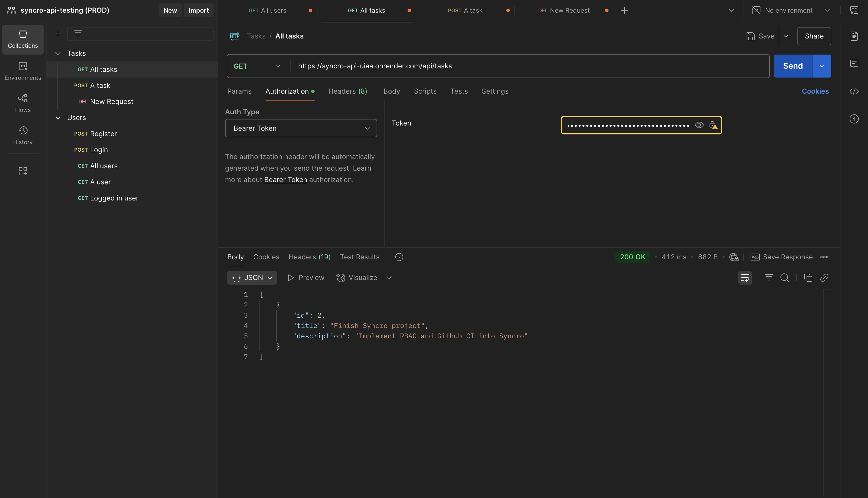
Task: Open the Flows sidebar section
Action: (23, 103)
